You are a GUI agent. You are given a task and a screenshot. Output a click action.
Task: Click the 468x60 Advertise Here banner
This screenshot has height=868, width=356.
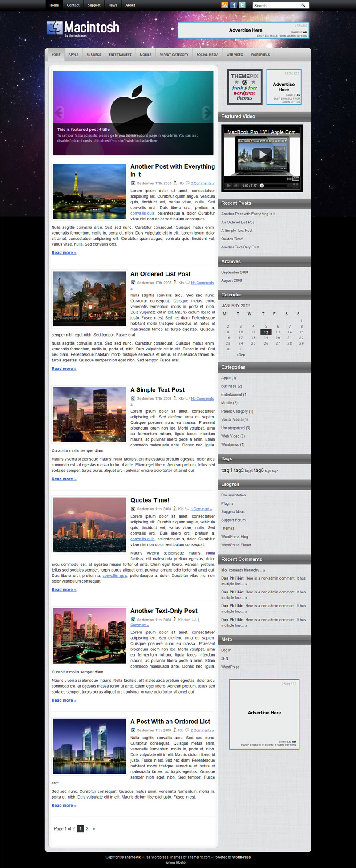243,30
